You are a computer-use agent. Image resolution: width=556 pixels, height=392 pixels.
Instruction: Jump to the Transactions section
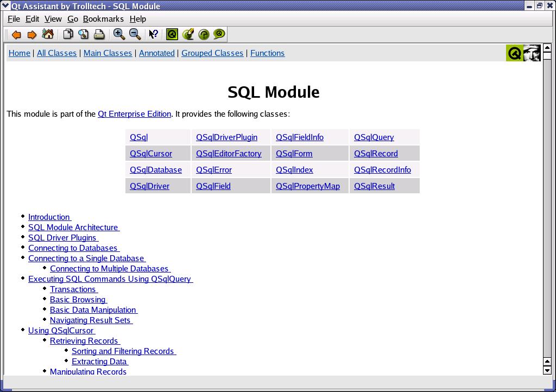coord(74,289)
